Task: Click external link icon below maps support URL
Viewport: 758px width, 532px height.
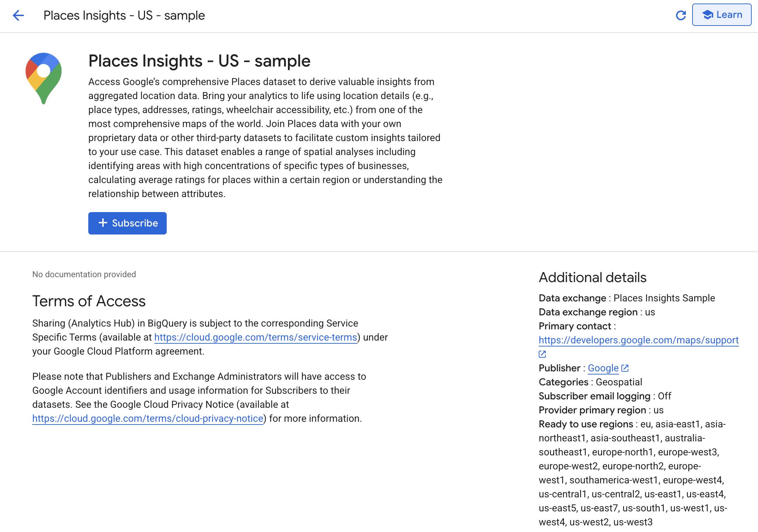Action: pyautogui.click(x=542, y=354)
